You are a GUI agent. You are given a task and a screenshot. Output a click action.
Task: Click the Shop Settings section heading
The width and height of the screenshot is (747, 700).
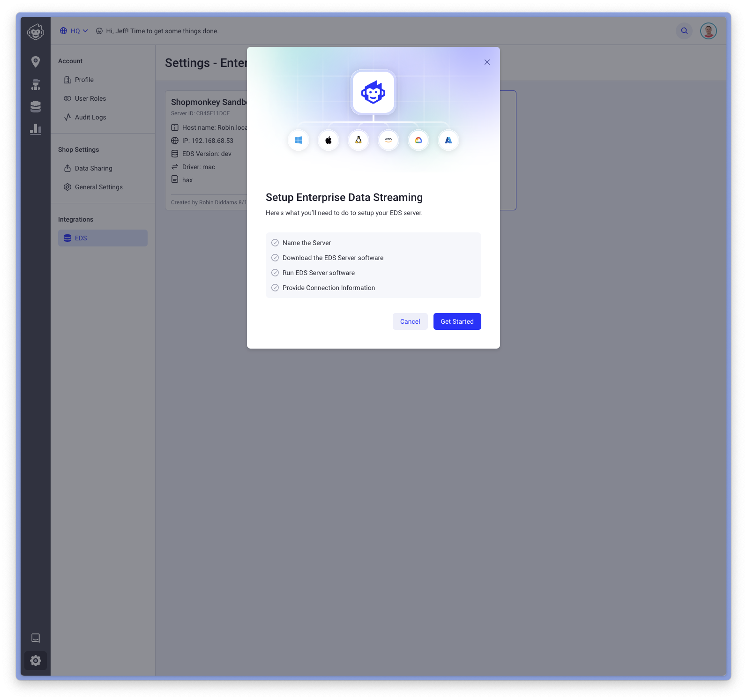79,149
